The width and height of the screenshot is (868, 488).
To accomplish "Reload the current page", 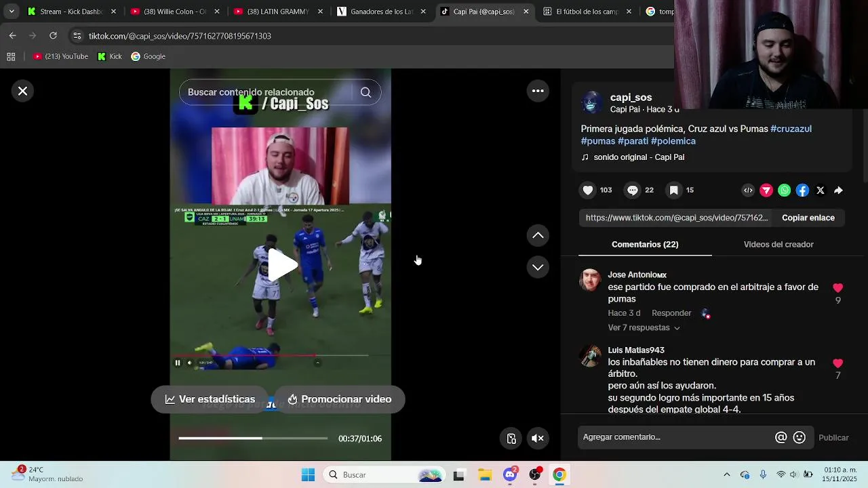I will click(x=53, y=36).
